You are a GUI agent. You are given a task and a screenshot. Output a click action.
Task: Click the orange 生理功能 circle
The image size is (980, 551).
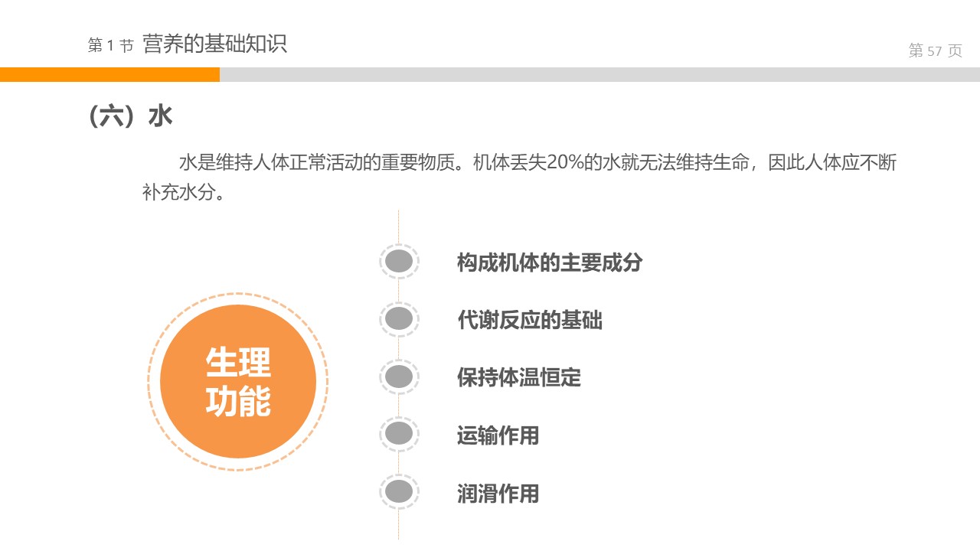point(238,381)
